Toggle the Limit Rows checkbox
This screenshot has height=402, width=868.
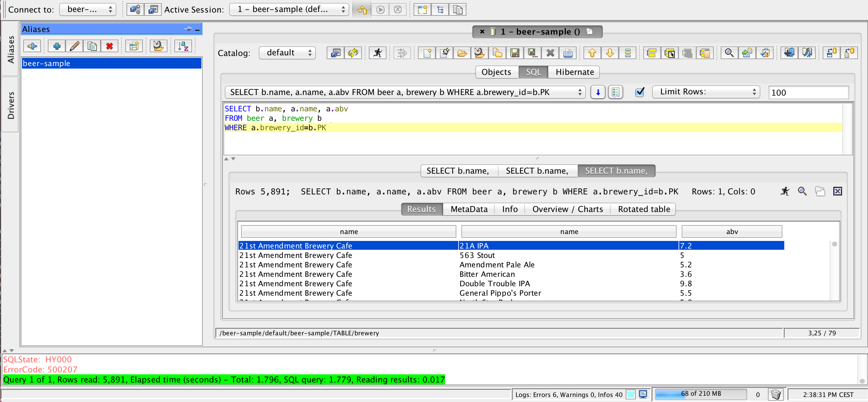pyautogui.click(x=640, y=92)
